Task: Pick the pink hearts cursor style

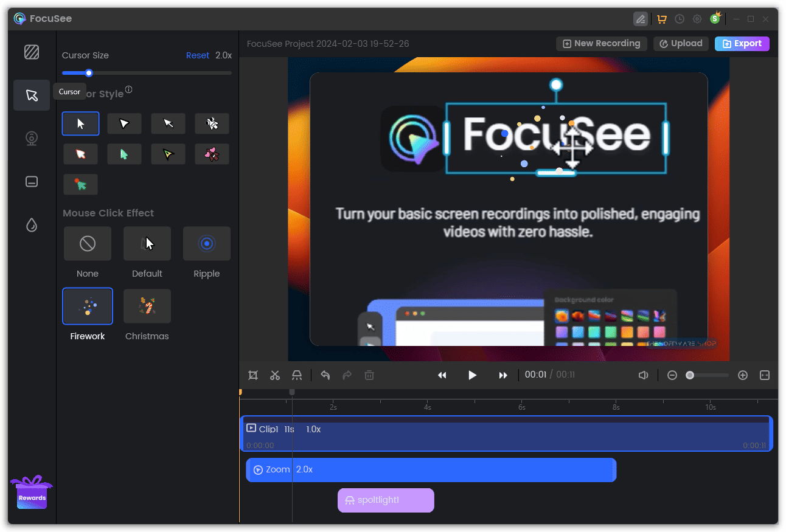Action: [212, 154]
